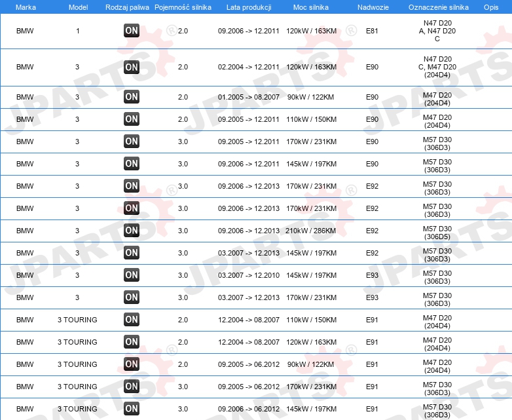Click the ON icon in the 210kW / 286KM row
The image size is (512, 420).
pyautogui.click(x=132, y=231)
